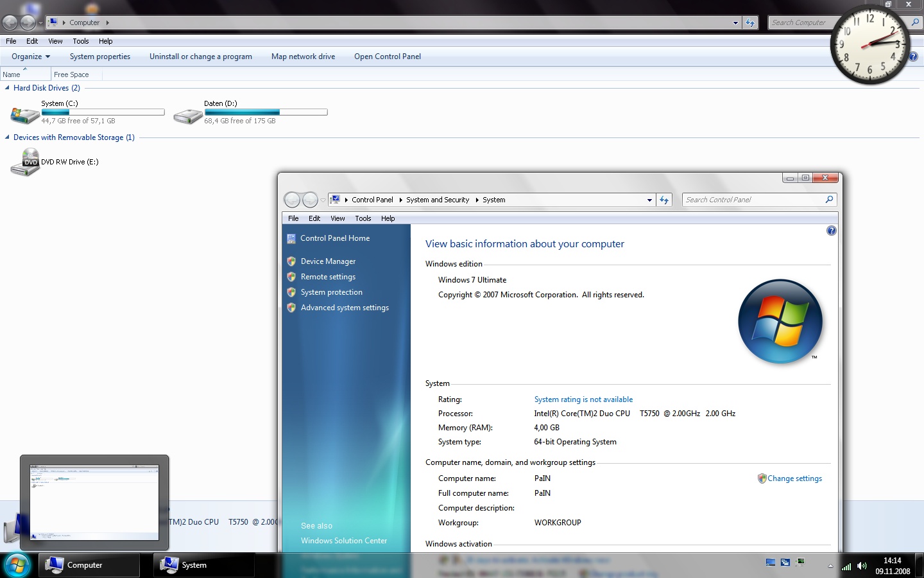Open Daten (D:) drive icon
Screen dimensions: 924x578
click(188, 116)
